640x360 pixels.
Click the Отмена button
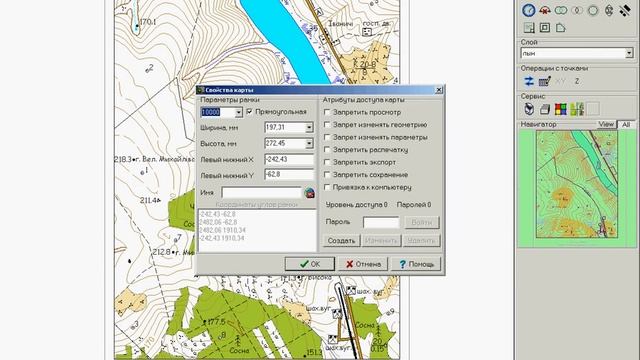(363, 264)
